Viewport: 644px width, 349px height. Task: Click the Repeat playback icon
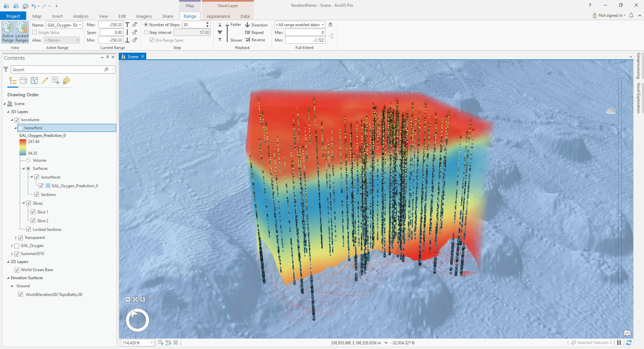pyautogui.click(x=255, y=32)
